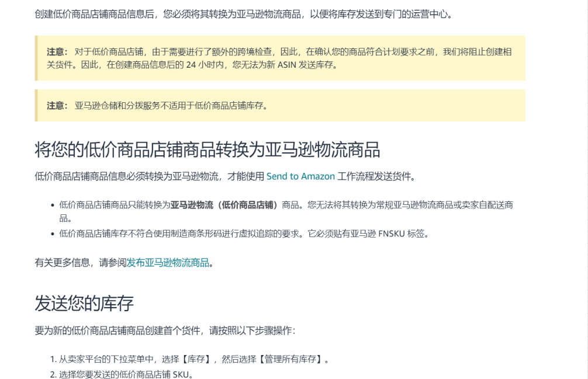Click bullet mentioning 亚马逊 FNSKU 标签
Screen dimensions: 588x379
(244, 234)
